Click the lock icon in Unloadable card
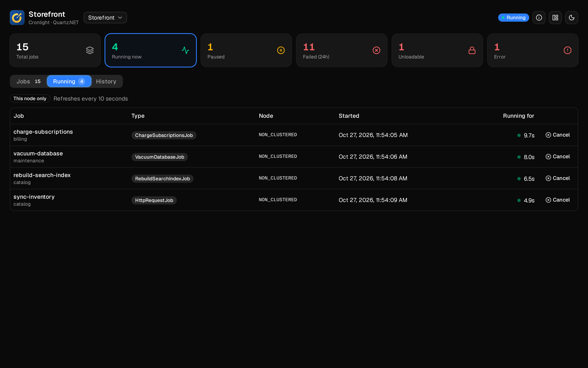Image resolution: width=588 pixels, height=368 pixels. point(472,50)
